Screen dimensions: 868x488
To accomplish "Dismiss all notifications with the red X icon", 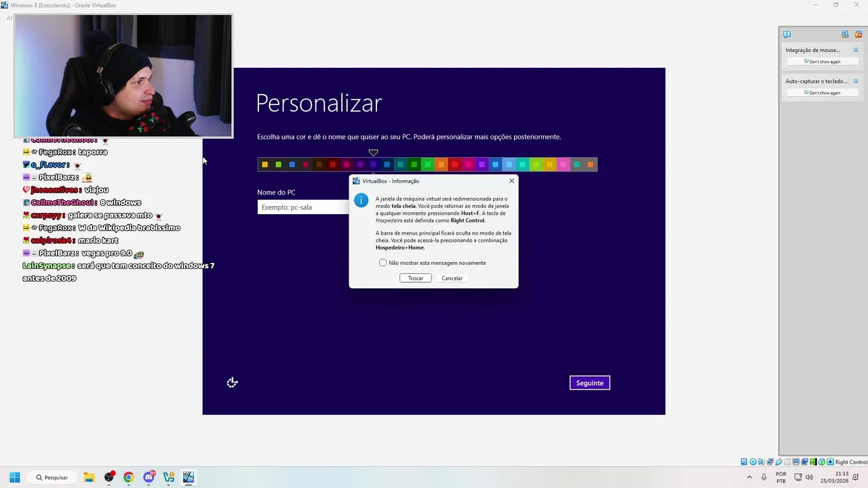I will pos(858,34).
